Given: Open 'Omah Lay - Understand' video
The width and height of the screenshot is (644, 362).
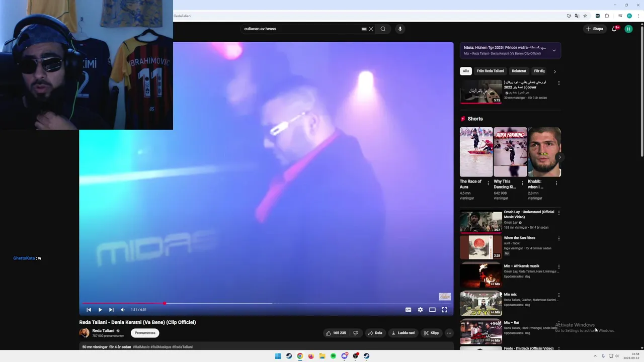Looking at the screenshot, I should tap(481, 222).
